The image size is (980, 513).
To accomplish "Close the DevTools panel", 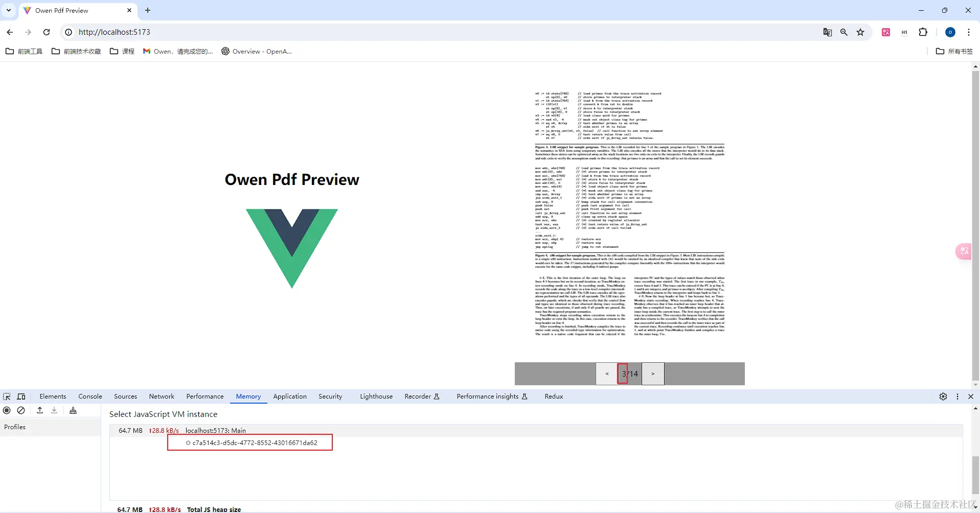I will click(971, 397).
